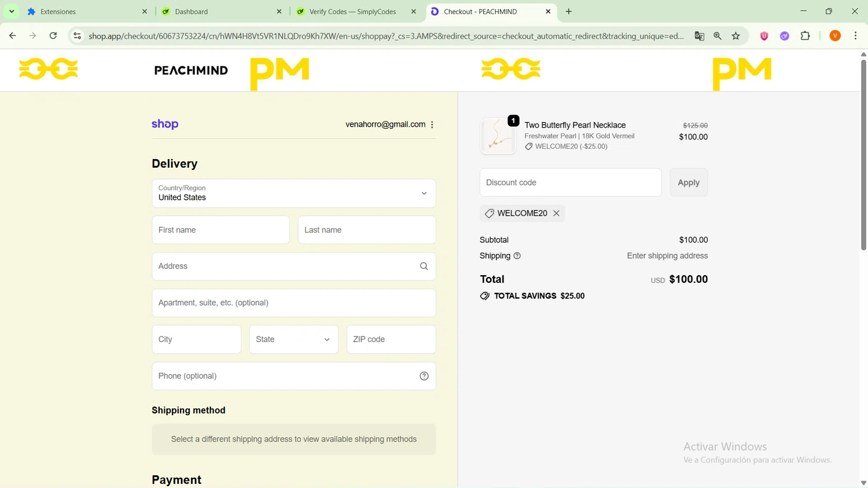Image resolution: width=868 pixels, height=488 pixels.
Task: Click the address bar URL
Action: pyautogui.click(x=386, y=36)
